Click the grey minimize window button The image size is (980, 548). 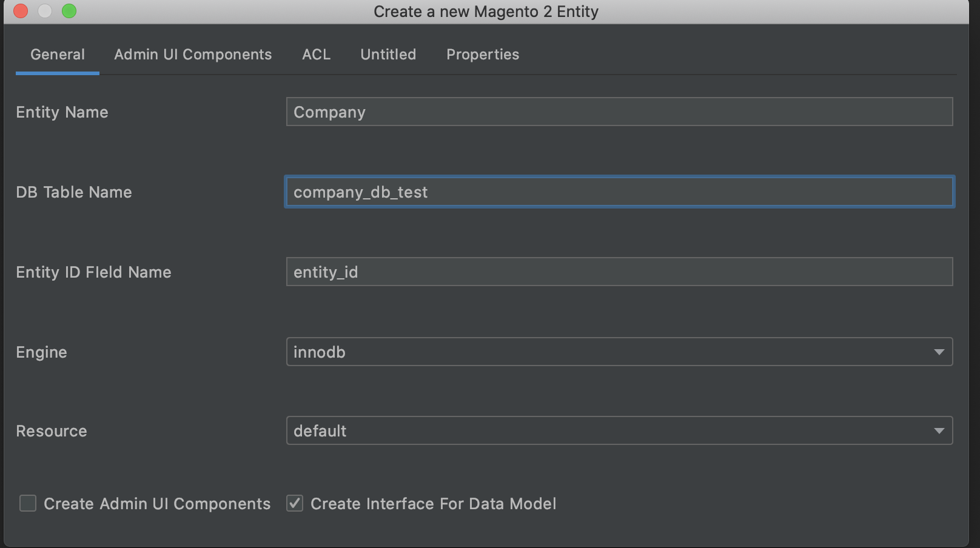pyautogui.click(x=45, y=11)
